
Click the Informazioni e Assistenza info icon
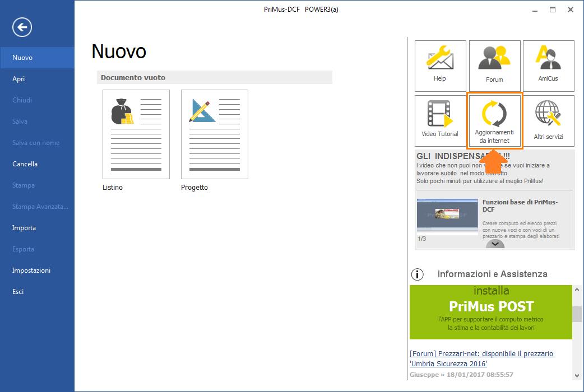click(417, 274)
